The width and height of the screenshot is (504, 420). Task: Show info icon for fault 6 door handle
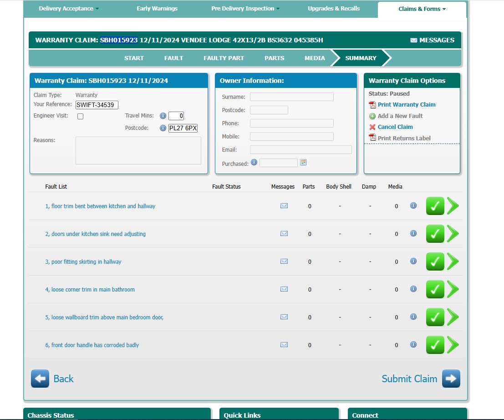413,344
